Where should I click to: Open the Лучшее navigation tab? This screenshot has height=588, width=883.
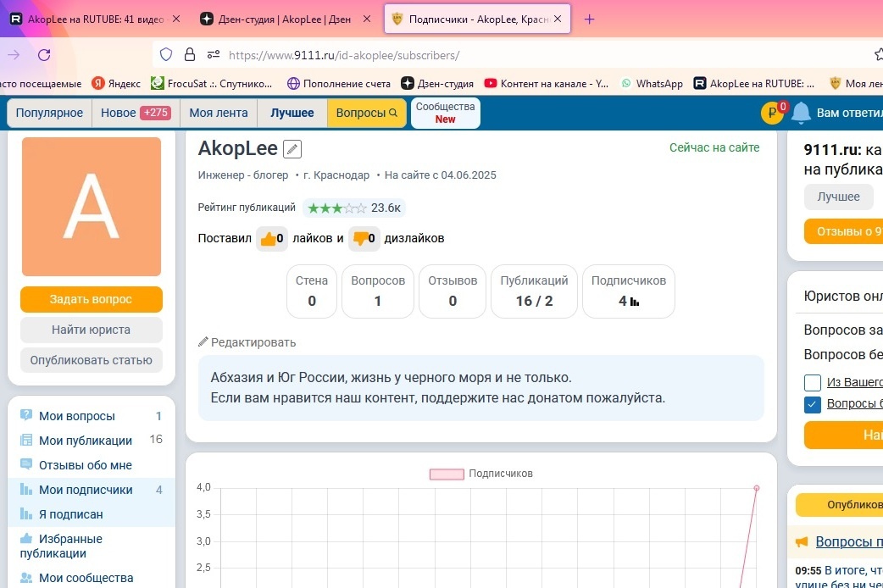pos(292,113)
